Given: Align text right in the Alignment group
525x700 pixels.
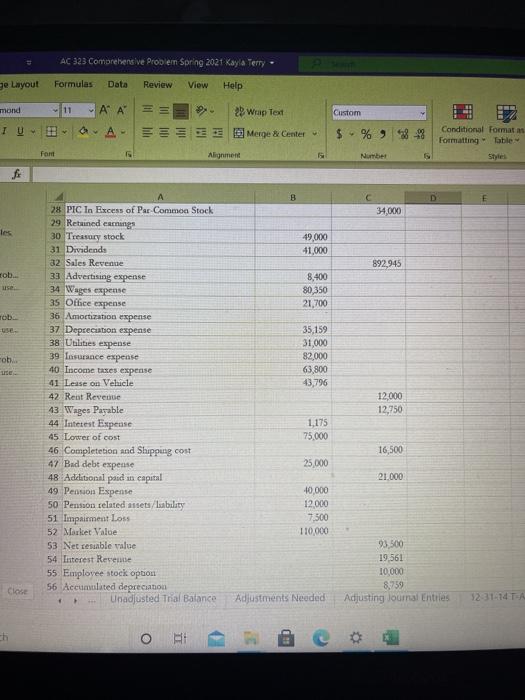Looking at the screenshot, I should coord(181,133).
